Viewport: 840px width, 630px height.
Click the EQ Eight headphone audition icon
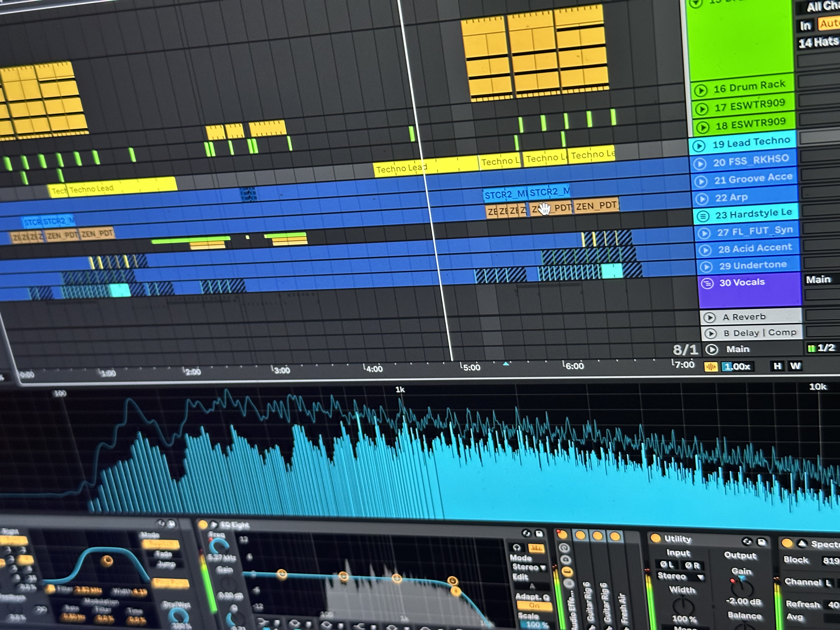pyautogui.click(x=516, y=547)
